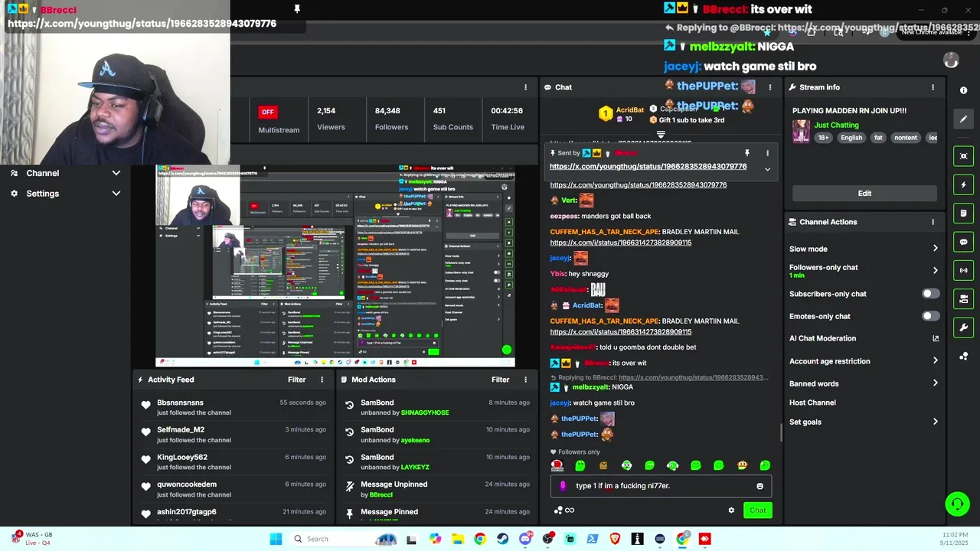The height and width of the screenshot is (551, 980).
Task: Open the Stream info three-dot menu
Action: tap(933, 87)
